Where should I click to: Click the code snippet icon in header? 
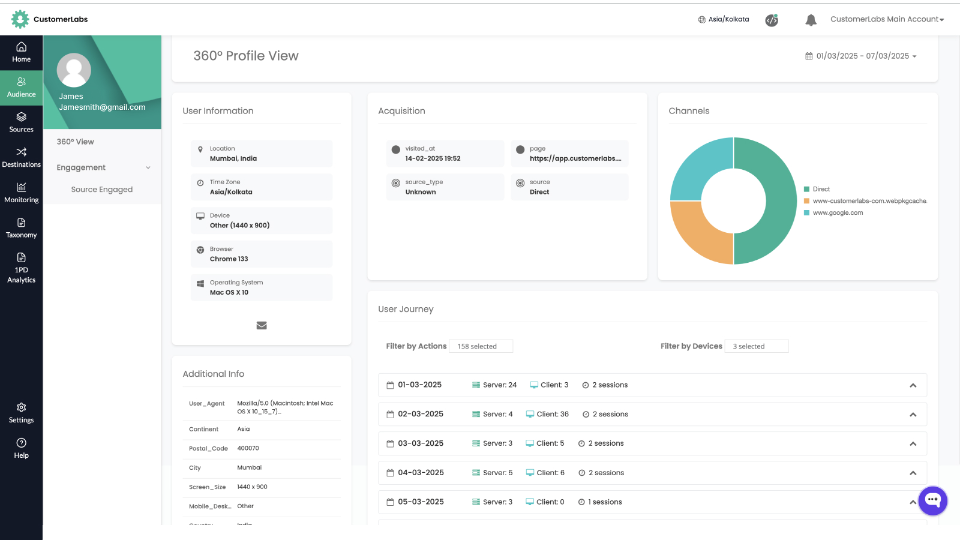coord(772,20)
